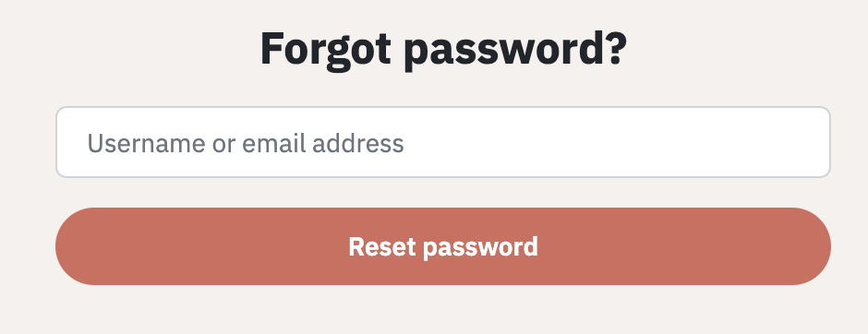Click the rounded input box below the heading
This screenshot has height=334, width=868.
click(443, 142)
